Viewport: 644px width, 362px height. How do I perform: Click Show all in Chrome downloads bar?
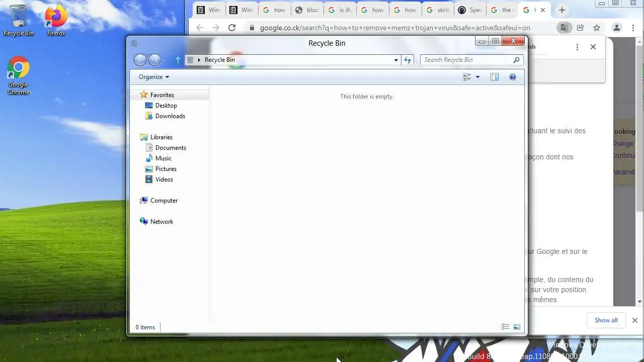tap(606, 320)
